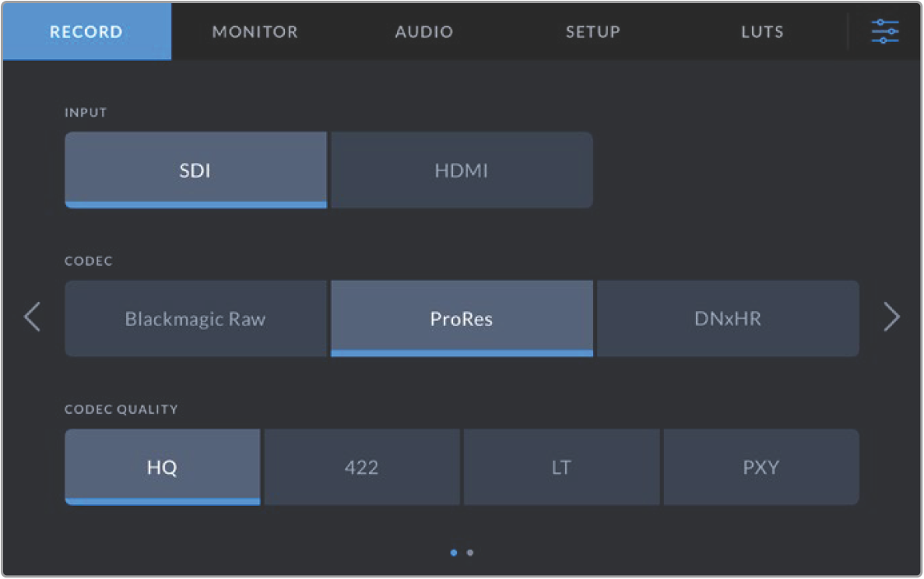Choose LT codec quality
The image size is (924, 579).
tap(561, 468)
